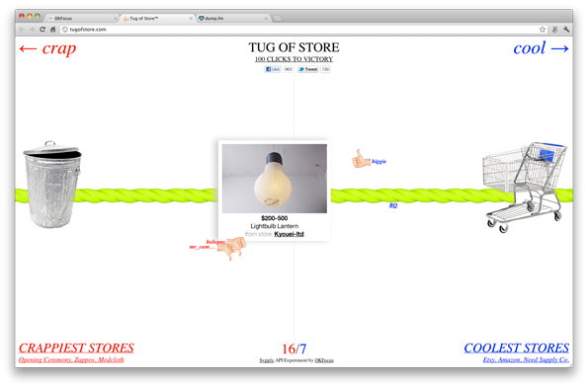Go to browser home page icon
This screenshot has height=388, width=588.
click(53, 30)
